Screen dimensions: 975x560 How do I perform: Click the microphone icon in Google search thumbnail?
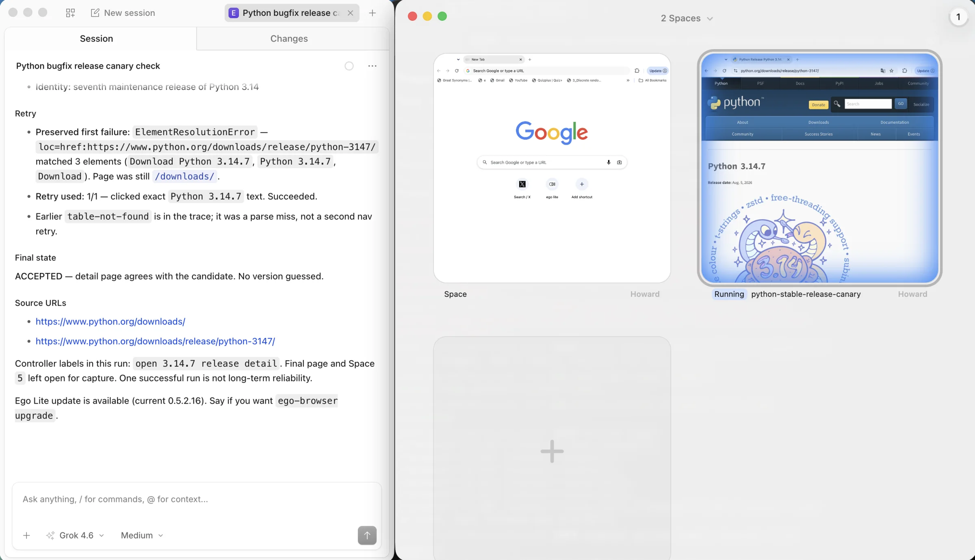coord(608,162)
